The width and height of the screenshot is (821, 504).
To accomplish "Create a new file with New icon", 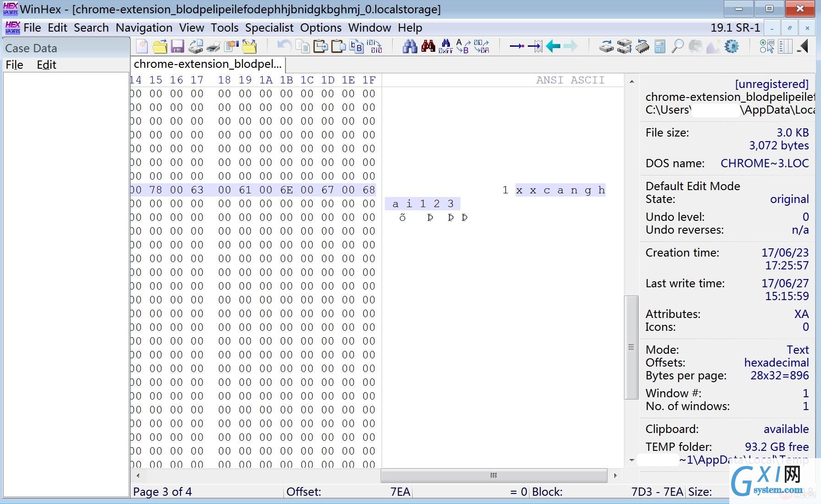I will pyautogui.click(x=142, y=46).
